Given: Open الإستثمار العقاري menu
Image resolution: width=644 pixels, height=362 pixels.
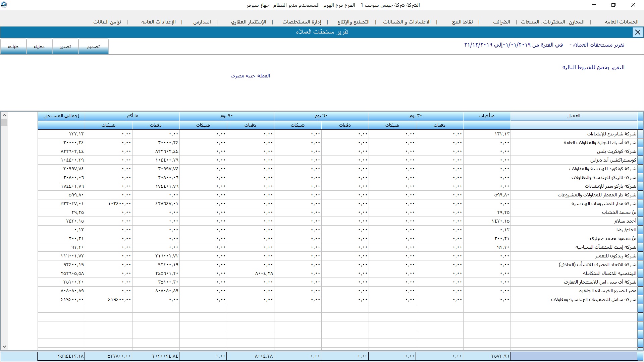Looking at the screenshot, I should (x=249, y=22).
